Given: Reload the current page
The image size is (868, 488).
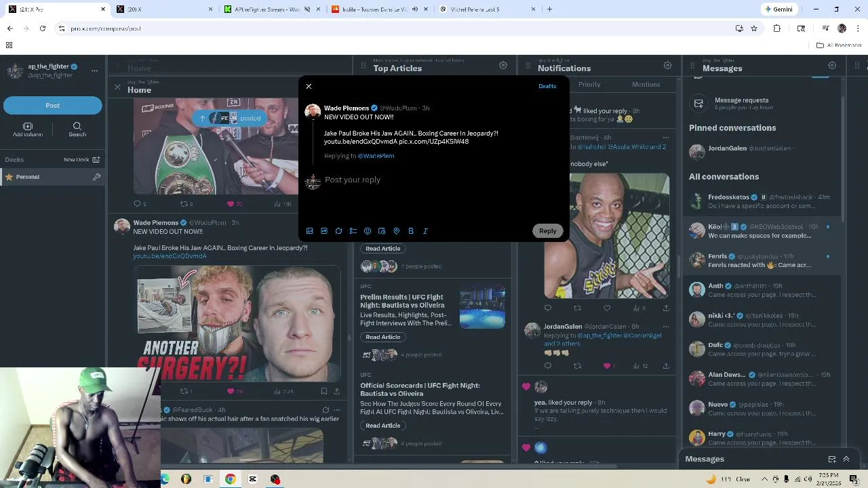Looking at the screenshot, I should (x=42, y=28).
